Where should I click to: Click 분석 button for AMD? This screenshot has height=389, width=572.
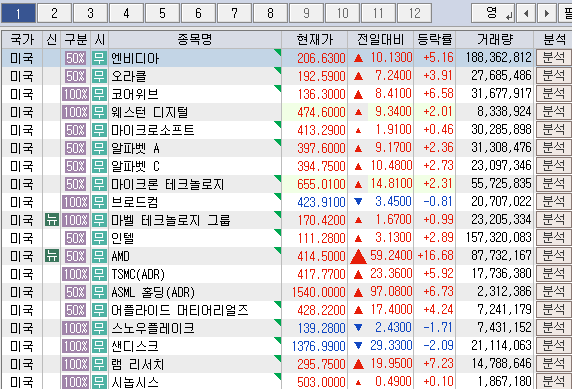click(x=553, y=256)
